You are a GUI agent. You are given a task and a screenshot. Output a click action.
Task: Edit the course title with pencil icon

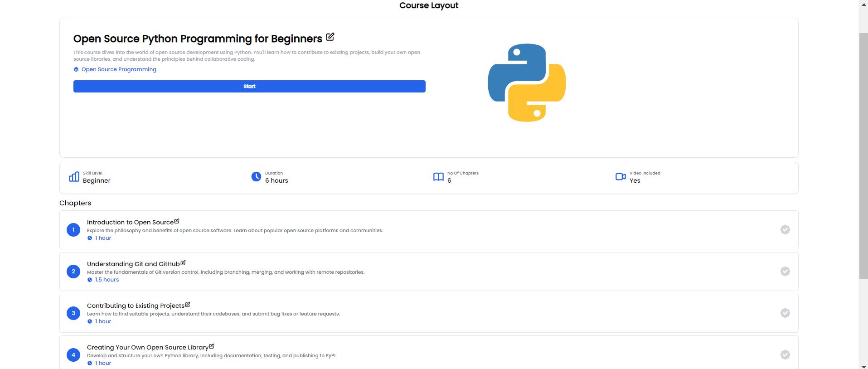[330, 37]
